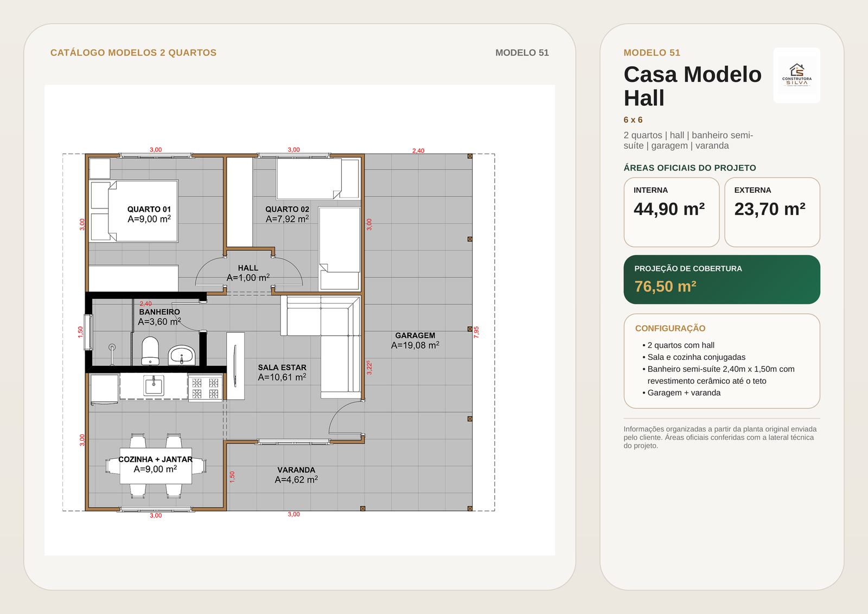Click the top-right garage post marker
The image size is (868, 614).
tap(470, 156)
